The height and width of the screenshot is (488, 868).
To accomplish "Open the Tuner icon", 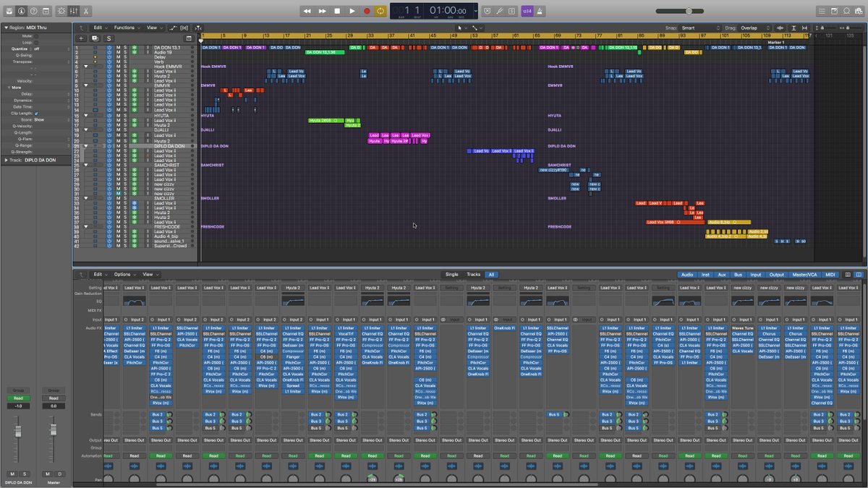I will pos(501,11).
